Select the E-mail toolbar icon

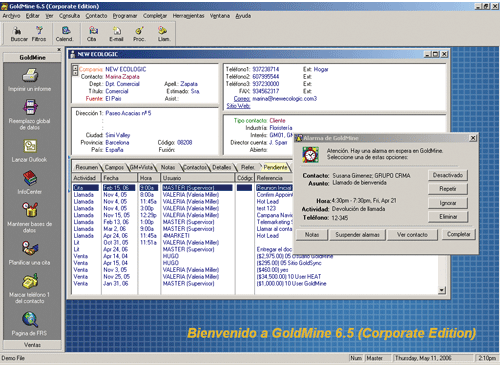click(116, 34)
